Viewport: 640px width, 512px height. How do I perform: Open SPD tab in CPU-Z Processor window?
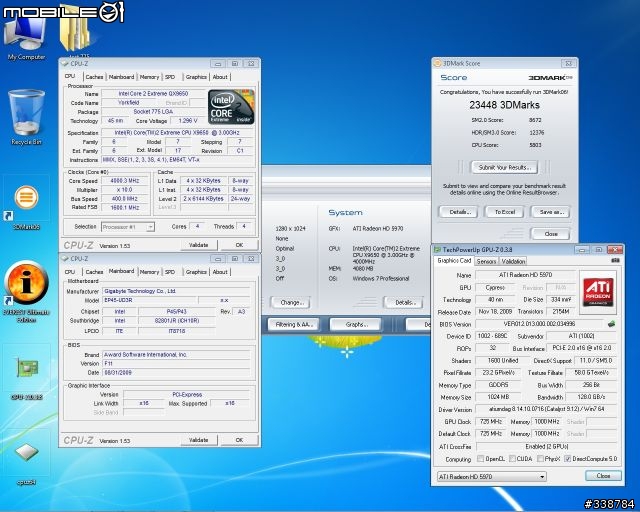click(170, 77)
